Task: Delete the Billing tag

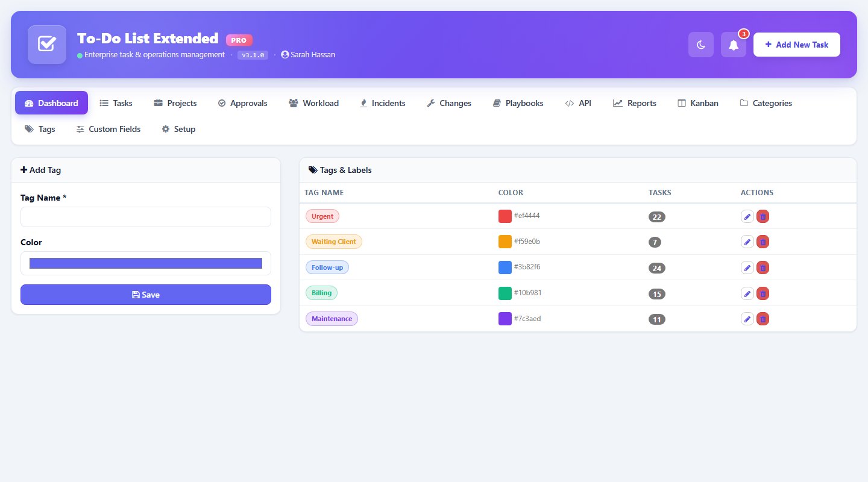Action: point(763,293)
